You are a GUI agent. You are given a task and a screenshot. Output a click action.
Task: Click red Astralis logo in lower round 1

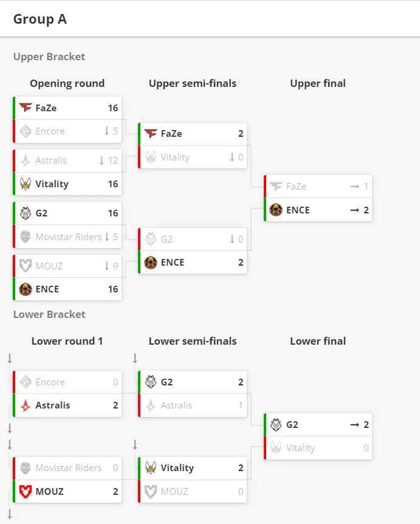point(26,405)
